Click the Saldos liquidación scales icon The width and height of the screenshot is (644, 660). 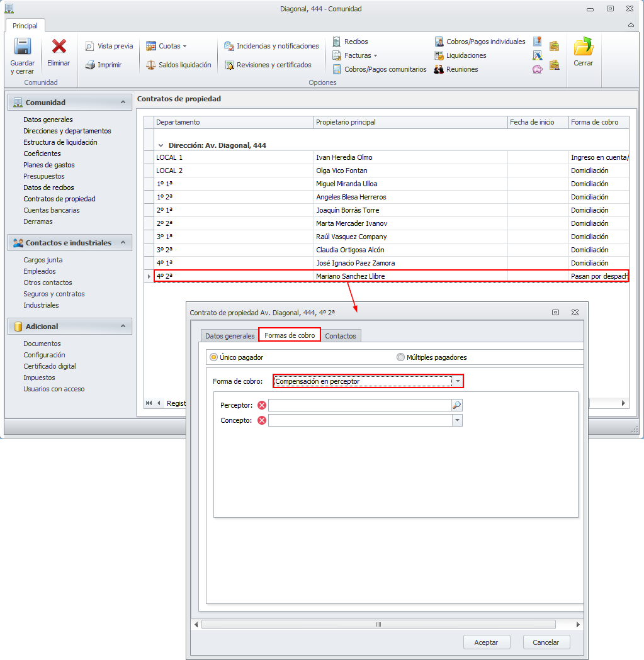coord(151,65)
